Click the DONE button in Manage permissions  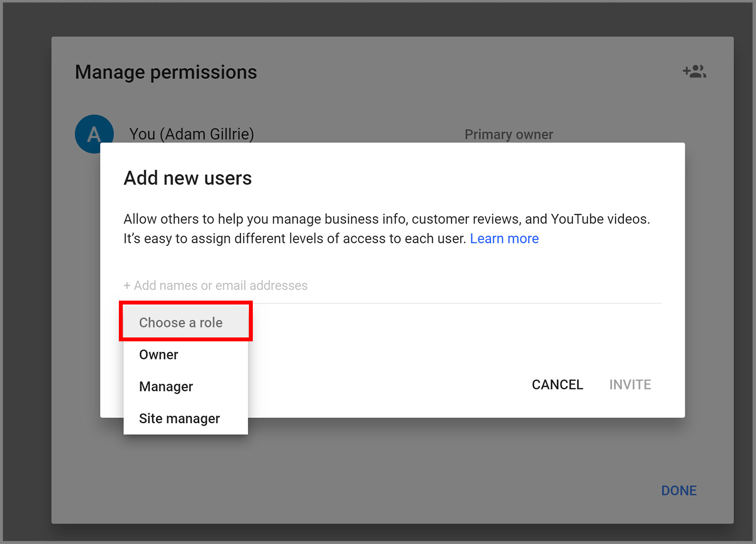click(x=679, y=491)
